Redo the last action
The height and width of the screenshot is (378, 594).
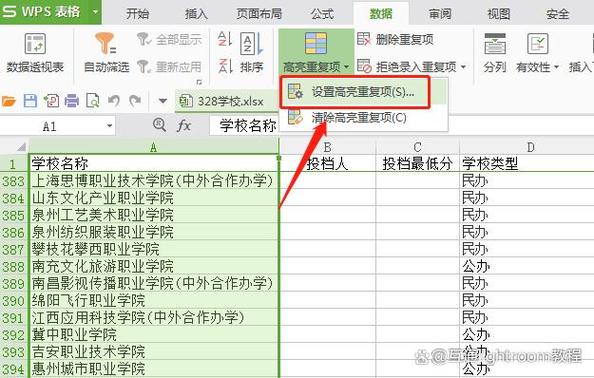click(135, 101)
